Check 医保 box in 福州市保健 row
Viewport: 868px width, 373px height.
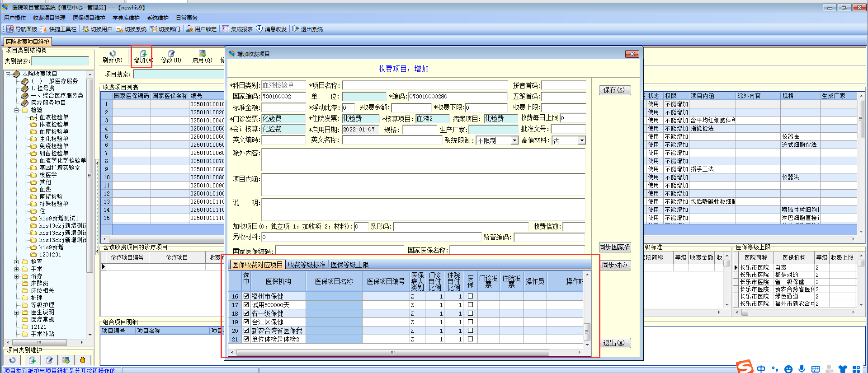pos(470,296)
